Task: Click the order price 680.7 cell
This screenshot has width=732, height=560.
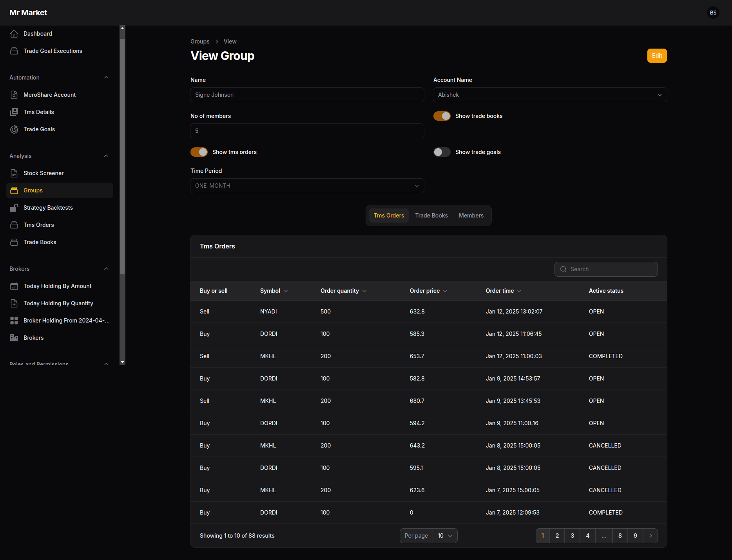Action: (x=417, y=401)
